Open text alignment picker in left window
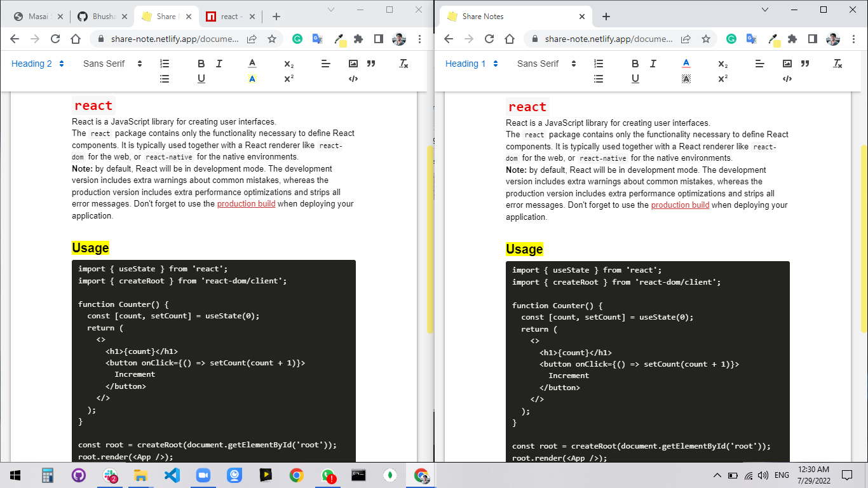 [326, 64]
